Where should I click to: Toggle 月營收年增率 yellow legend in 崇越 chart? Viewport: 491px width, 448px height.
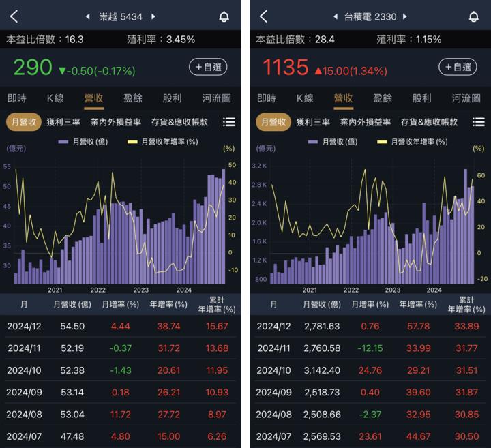163,142
